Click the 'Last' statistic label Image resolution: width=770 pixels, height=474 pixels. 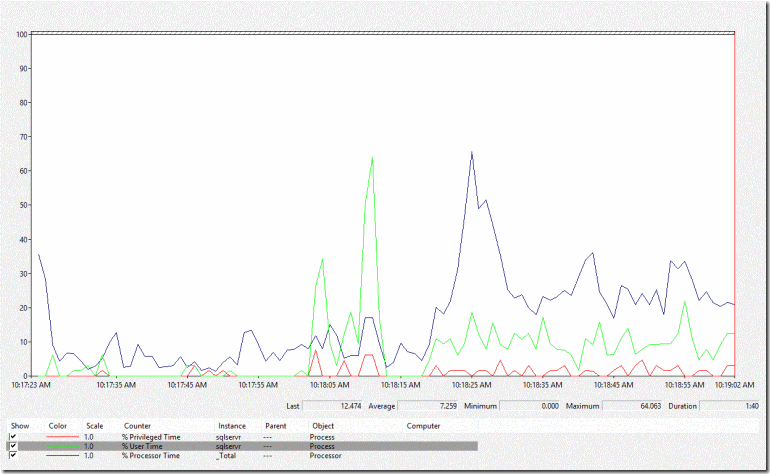tap(293, 406)
